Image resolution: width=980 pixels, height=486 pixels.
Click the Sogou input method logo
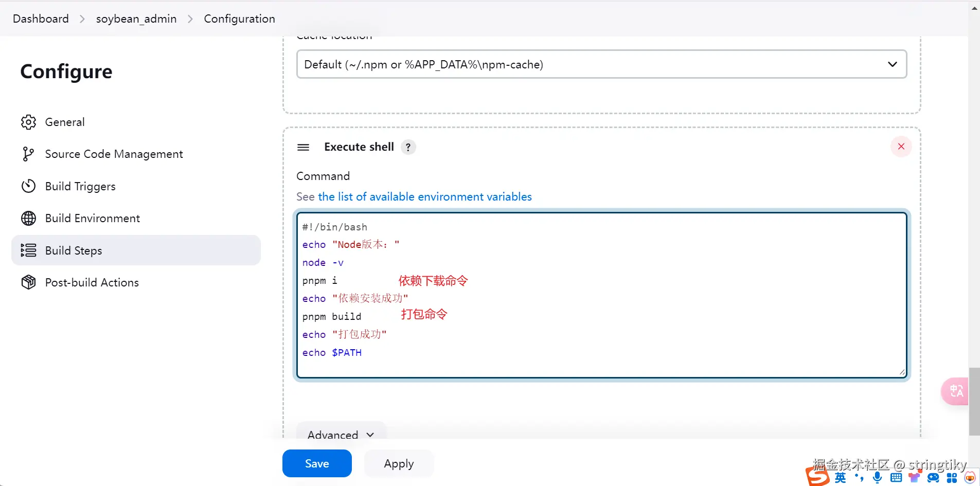pyautogui.click(x=817, y=475)
